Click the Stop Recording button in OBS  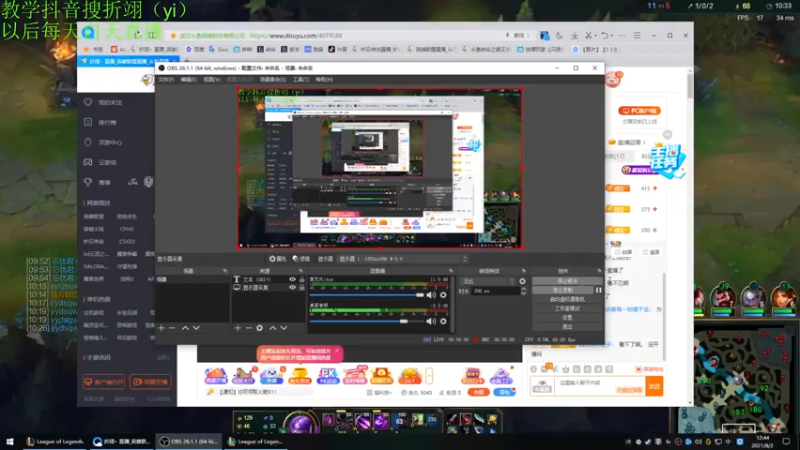click(563, 290)
